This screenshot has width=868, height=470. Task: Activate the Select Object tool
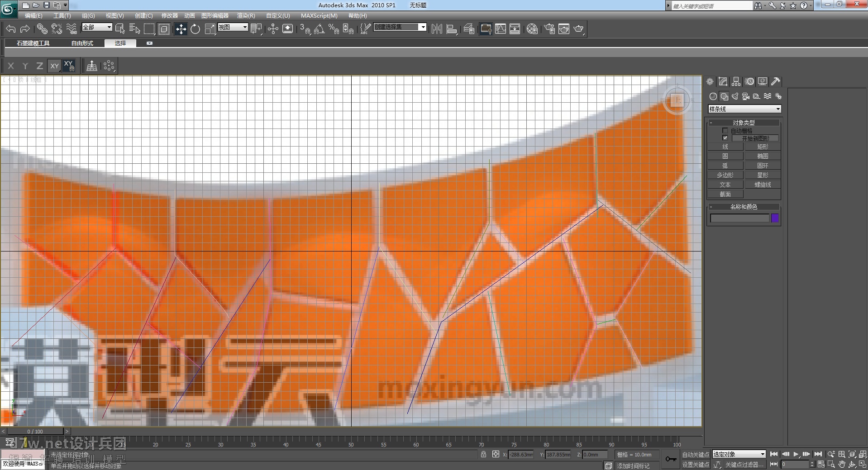[x=120, y=29]
